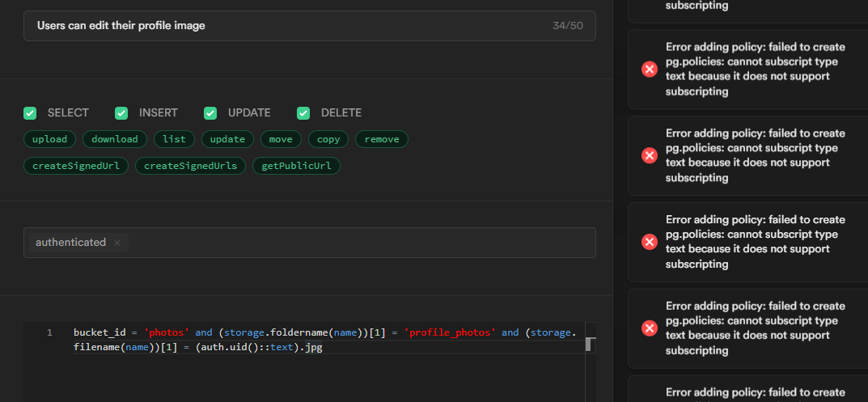Click the createSignedUrl tag
This screenshot has height=402, width=868.
point(75,166)
